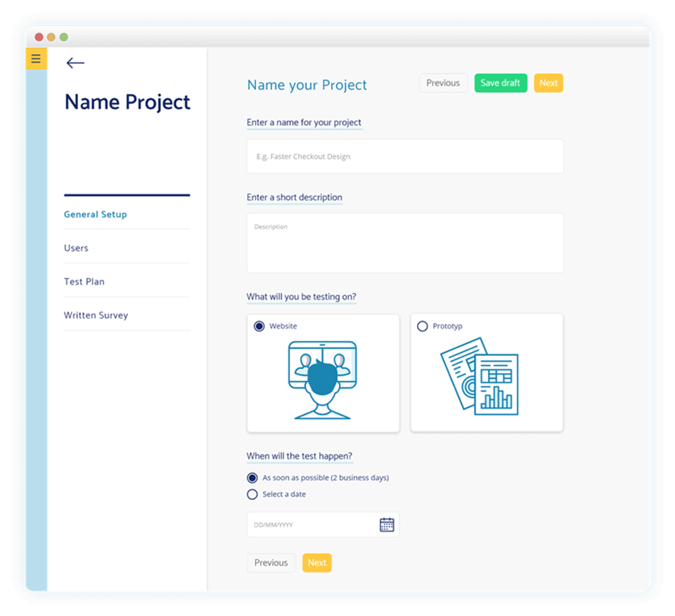
Task: Click the project name input field
Action: [404, 156]
